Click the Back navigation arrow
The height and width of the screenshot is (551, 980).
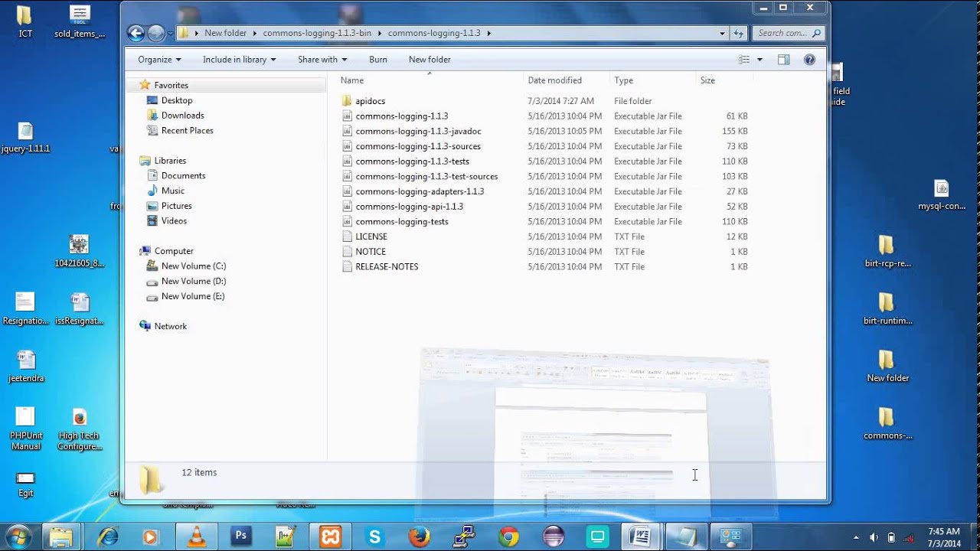[x=136, y=33]
